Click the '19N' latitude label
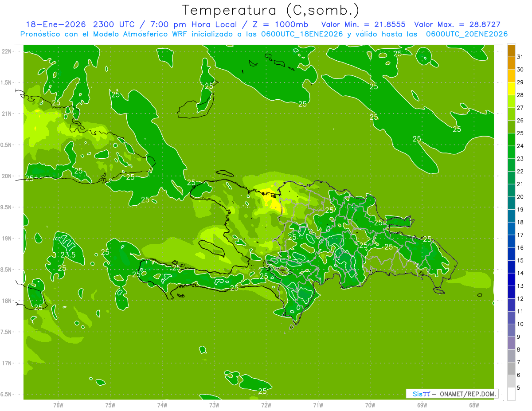532x411 pixels. click(x=7, y=239)
